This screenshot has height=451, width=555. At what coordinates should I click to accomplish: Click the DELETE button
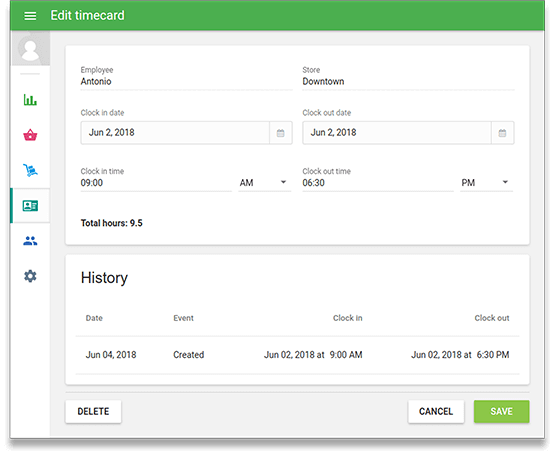93,411
